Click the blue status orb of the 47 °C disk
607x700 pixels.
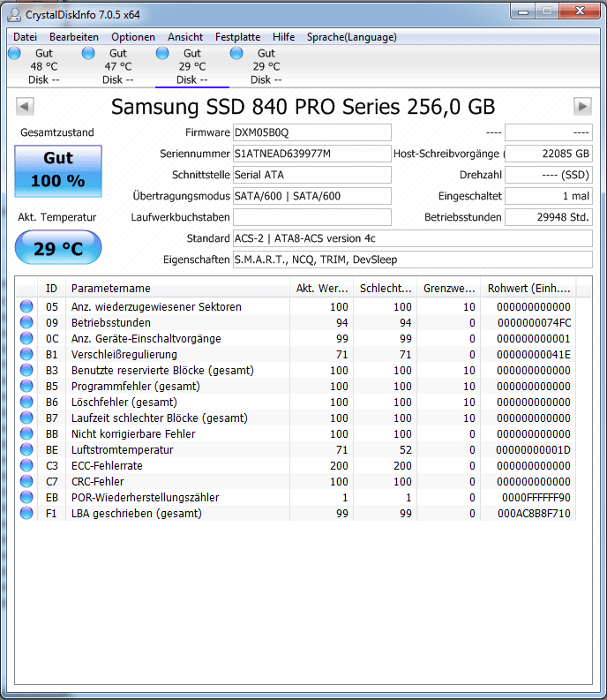(88, 53)
